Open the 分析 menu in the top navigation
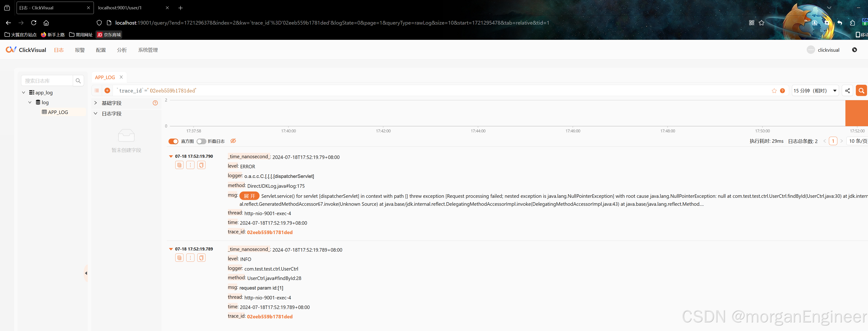This screenshot has height=331, width=868. 122,50
